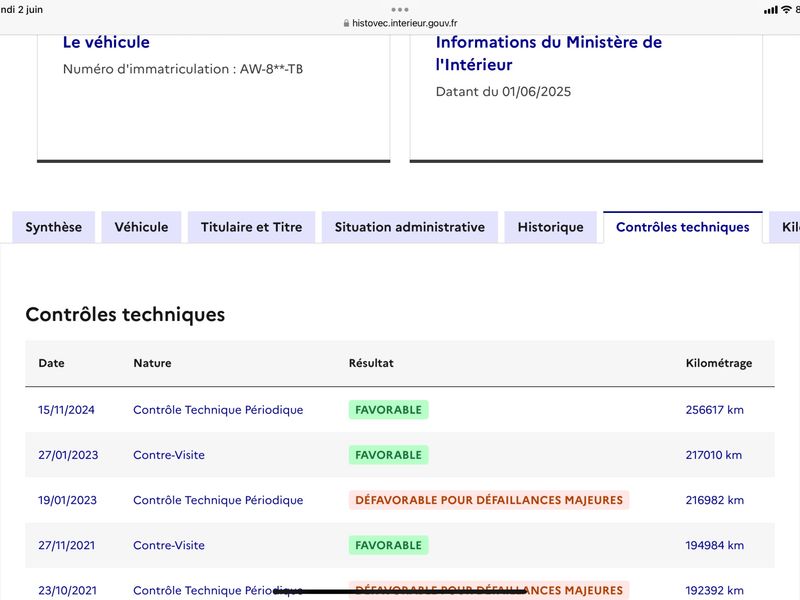Select the mileage 194984 km
This screenshot has width=800, height=600.
click(715, 545)
